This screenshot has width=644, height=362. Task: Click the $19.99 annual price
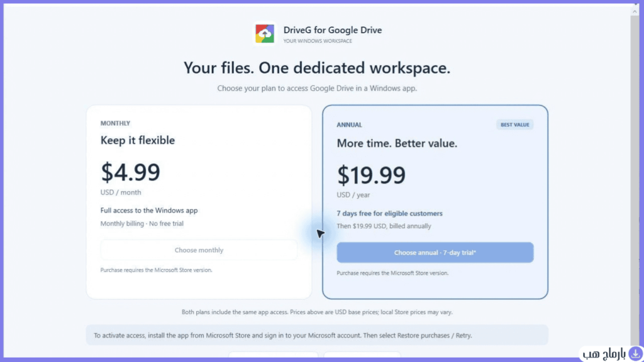click(x=371, y=175)
